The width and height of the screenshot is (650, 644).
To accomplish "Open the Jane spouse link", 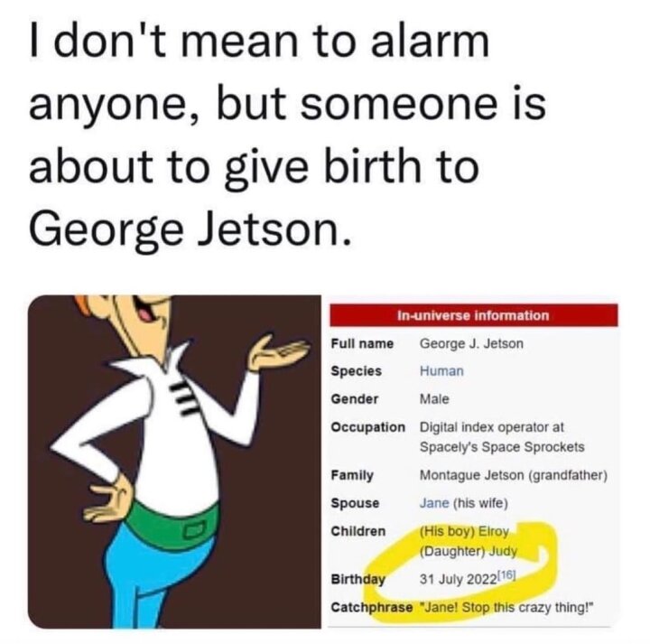I will tap(434, 503).
